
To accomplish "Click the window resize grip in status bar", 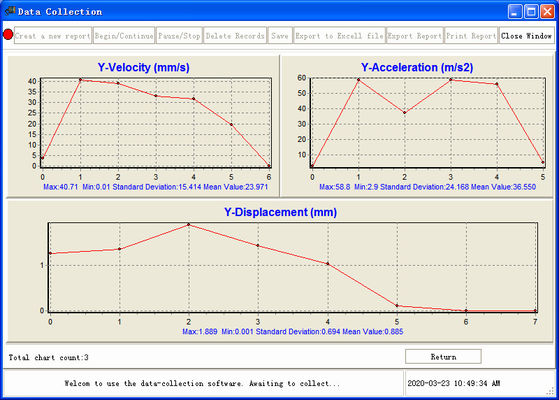I will tap(551, 391).
